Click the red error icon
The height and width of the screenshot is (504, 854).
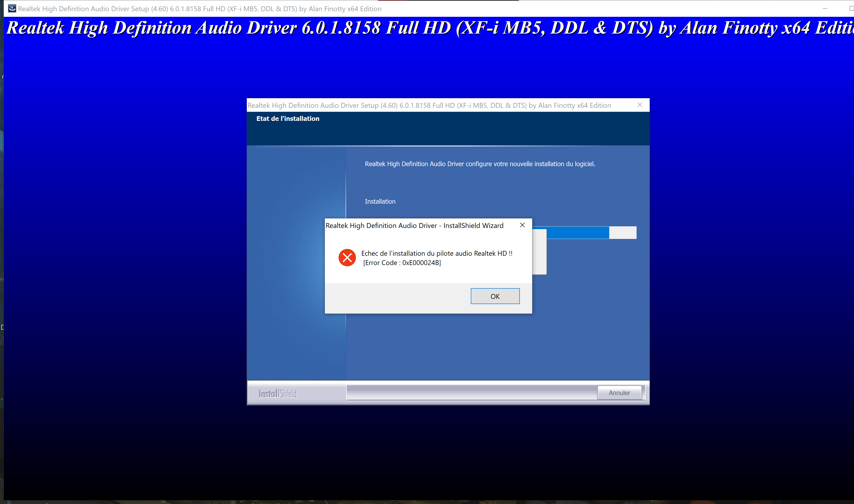tap(347, 258)
